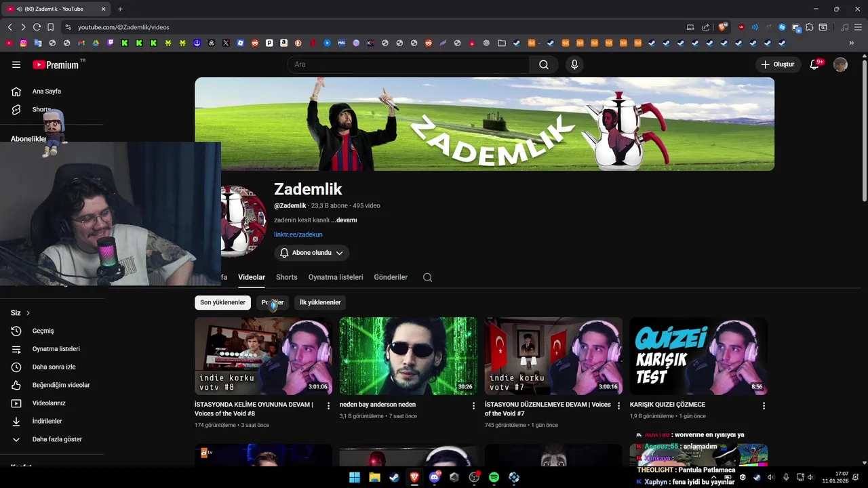The height and width of the screenshot is (488, 868).
Task: Open Steam from the taskbar
Action: [394, 477]
